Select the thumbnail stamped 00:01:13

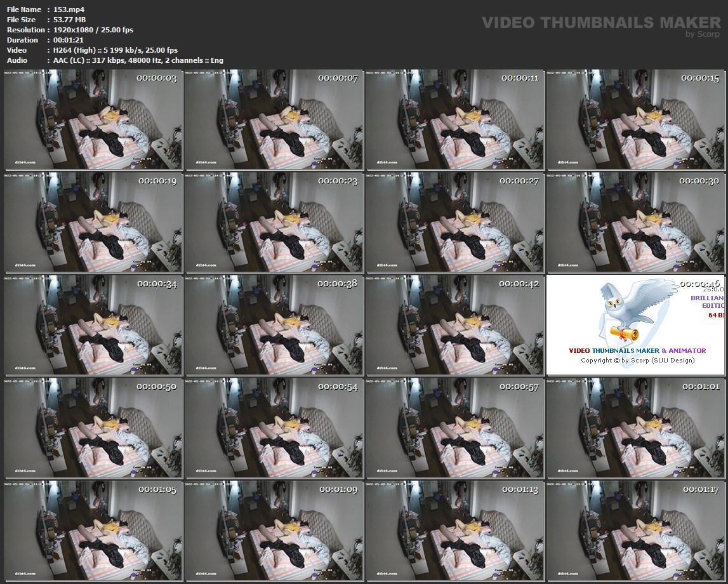pos(455,531)
